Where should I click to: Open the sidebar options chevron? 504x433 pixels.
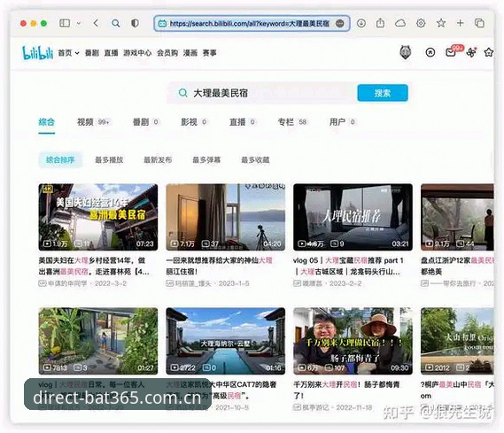(x=79, y=23)
